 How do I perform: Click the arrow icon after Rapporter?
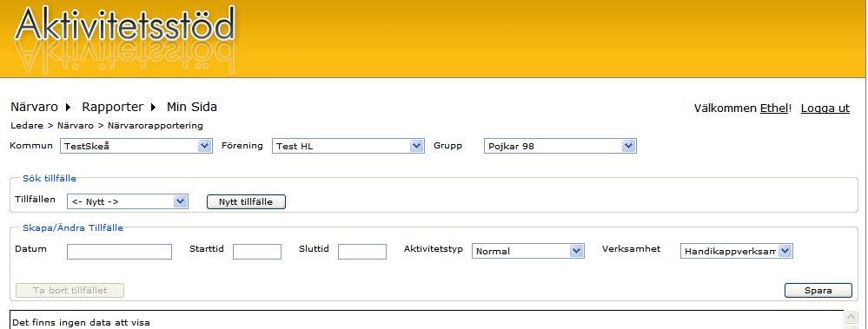pyautogui.click(x=154, y=108)
